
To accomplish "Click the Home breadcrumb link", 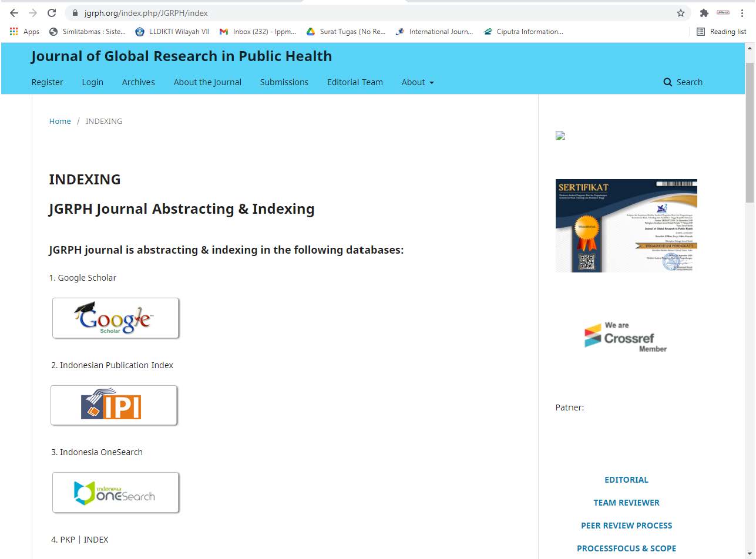I will [60, 121].
